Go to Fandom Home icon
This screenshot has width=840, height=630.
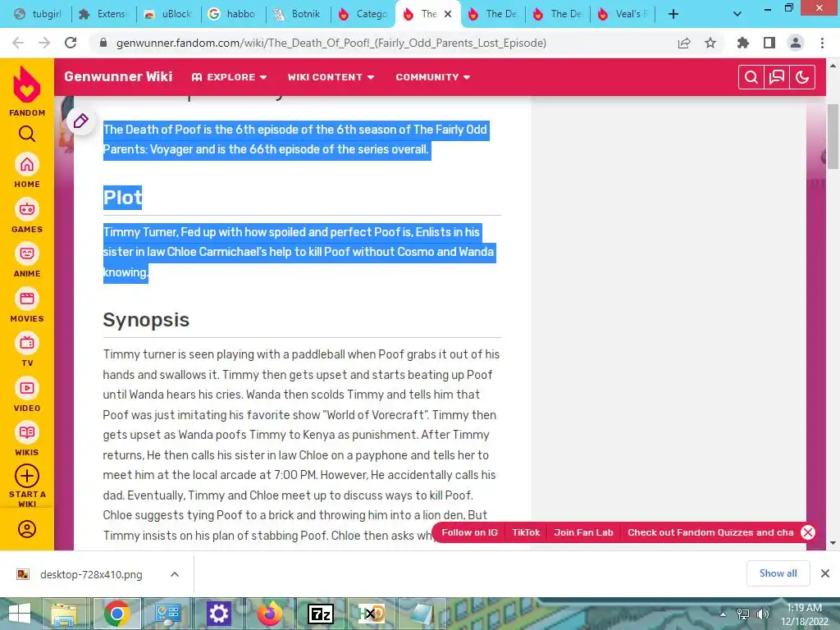[27, 164]
